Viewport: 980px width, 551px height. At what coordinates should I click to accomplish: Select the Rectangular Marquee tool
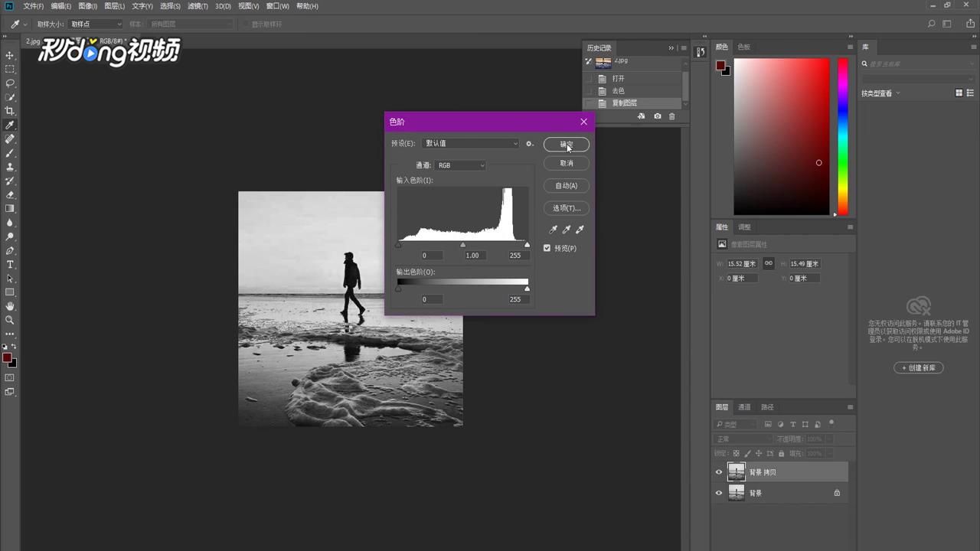(x=10, y=70)
